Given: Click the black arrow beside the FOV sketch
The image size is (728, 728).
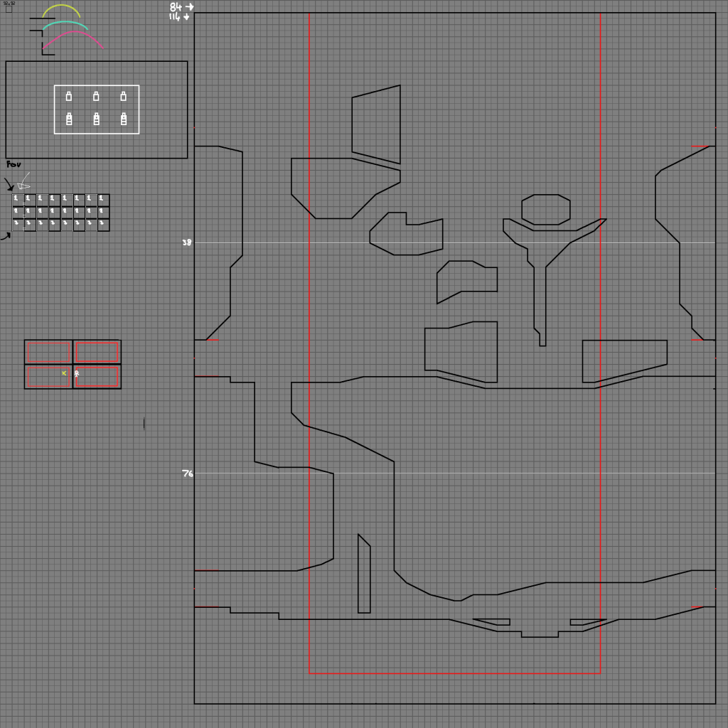Looking at the screenshot, I should click(9, 186).
